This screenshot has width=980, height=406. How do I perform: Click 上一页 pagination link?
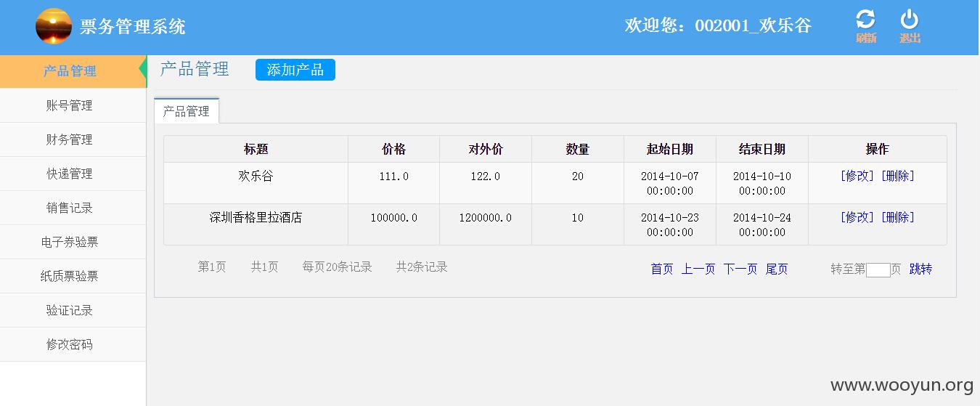pos(698,269)
